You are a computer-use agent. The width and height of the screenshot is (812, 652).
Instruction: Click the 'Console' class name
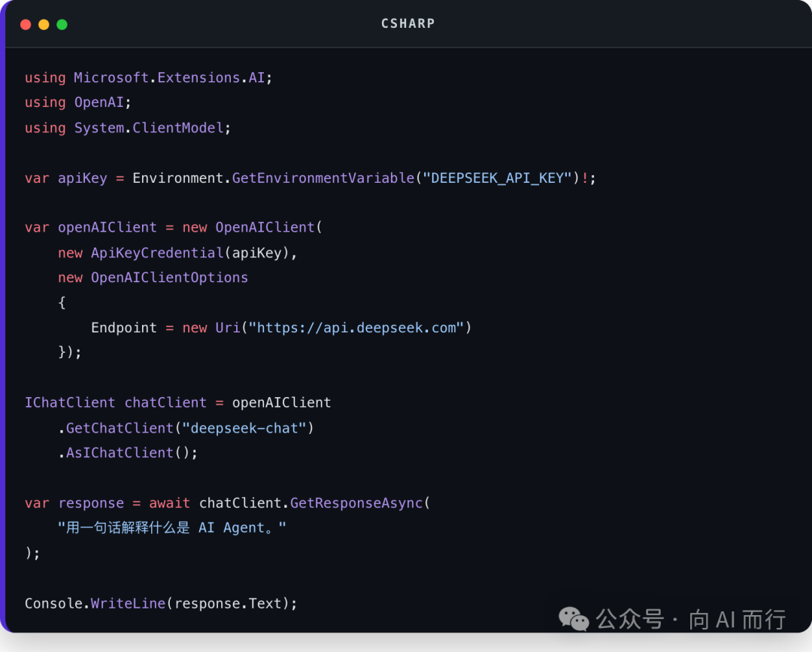click(54, 604)
